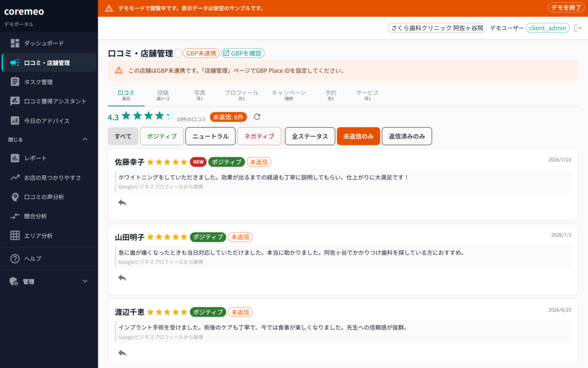The height and width of the screenshot is (368, 588).
Task: Click the 競合分析 compare arrows icon
Action: tap(14, 216)
